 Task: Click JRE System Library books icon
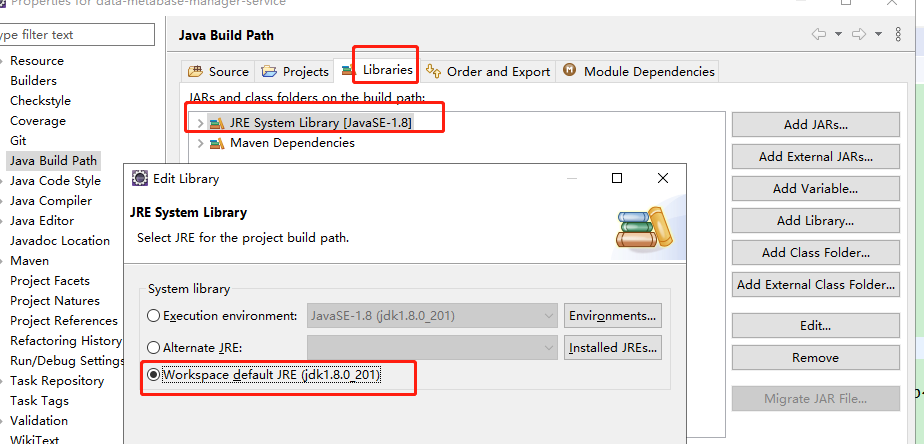click(x=217, y=123)
